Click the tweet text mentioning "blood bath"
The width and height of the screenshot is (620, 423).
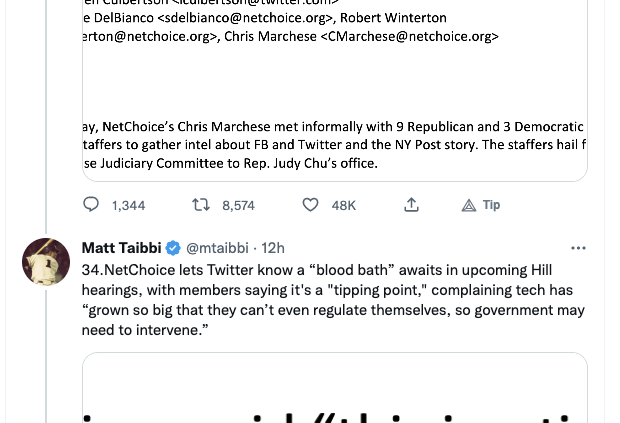tap(320, 270)
